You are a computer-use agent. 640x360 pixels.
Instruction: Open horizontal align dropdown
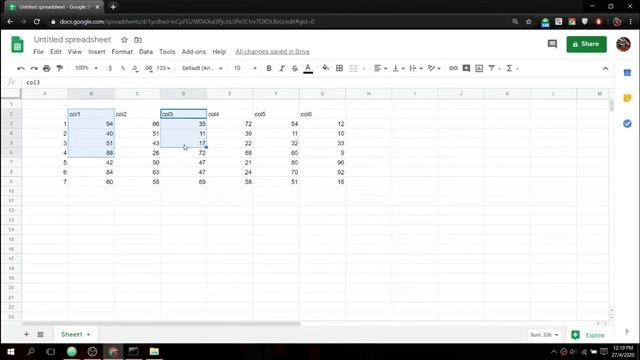click(380, 69)
